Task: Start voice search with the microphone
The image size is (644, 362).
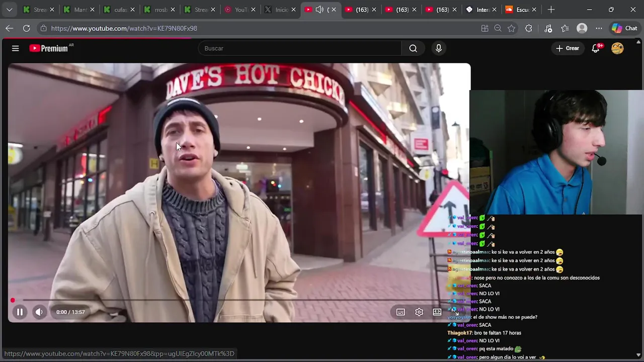Action: coord(439,48)
